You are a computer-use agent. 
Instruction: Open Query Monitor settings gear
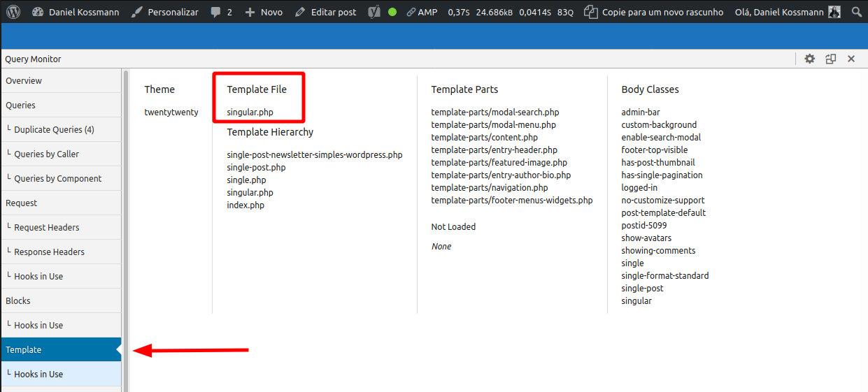[x=810, y=59]
